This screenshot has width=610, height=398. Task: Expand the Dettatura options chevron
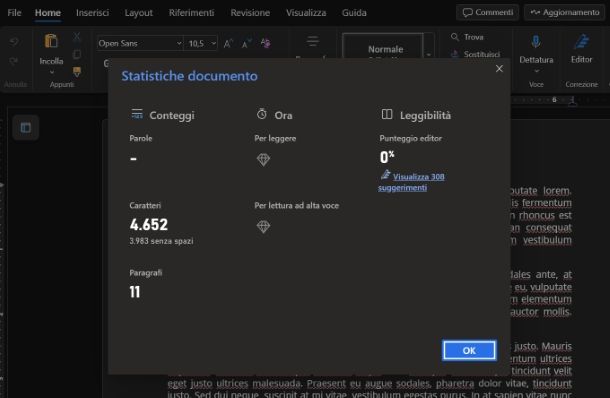tap(536, 71)
